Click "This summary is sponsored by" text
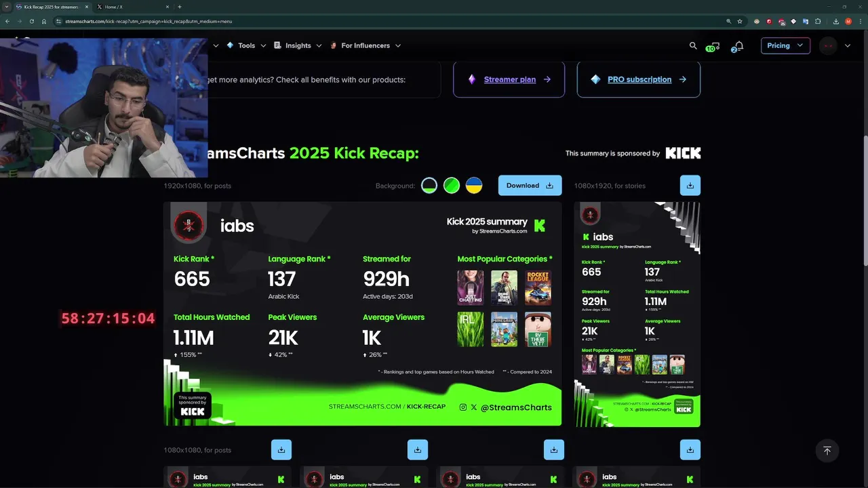Image resolution: width=868 pixels, height=488 pixels. click(612, 153)
